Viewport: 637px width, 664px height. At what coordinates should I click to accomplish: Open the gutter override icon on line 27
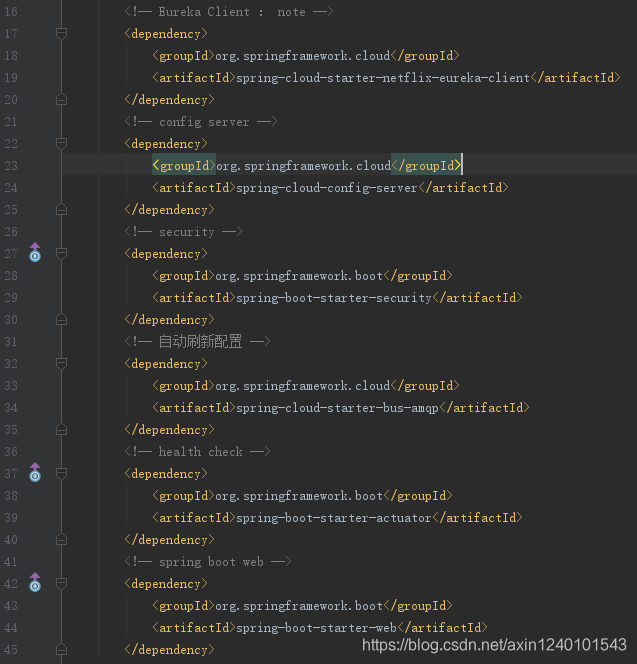pyautogui.click(x=35, y=252)
